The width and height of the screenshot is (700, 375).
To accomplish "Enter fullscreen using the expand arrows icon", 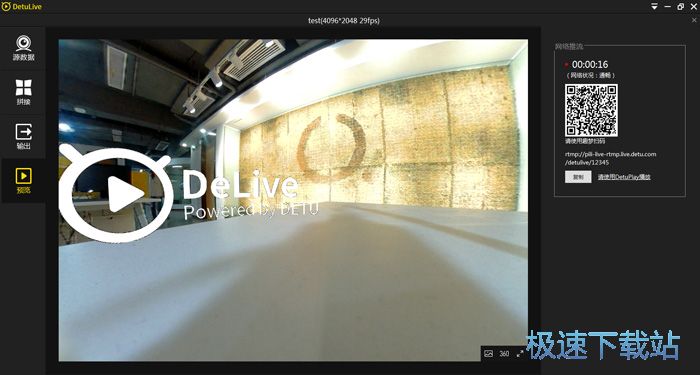I will pyautogui.click(x=520, y=354).
